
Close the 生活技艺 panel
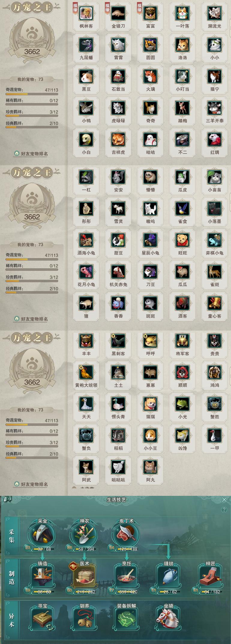pyautogui.click(x=224, y=499)
